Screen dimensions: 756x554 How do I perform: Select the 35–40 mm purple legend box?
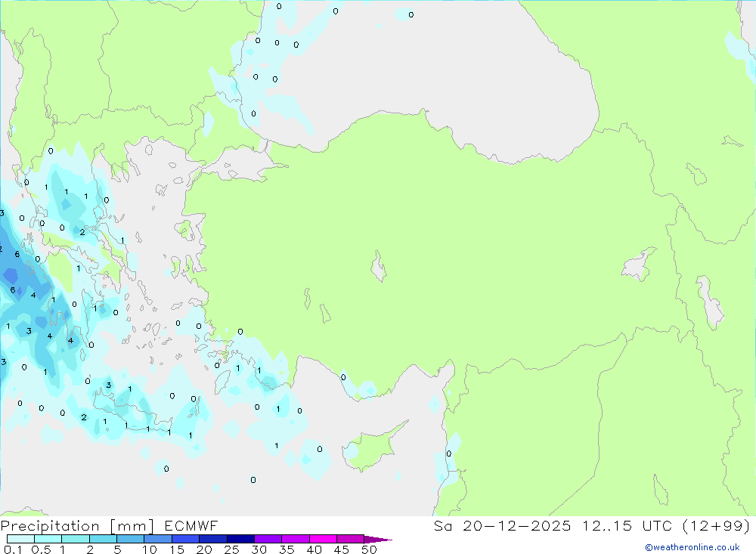(x=296, y=539)
